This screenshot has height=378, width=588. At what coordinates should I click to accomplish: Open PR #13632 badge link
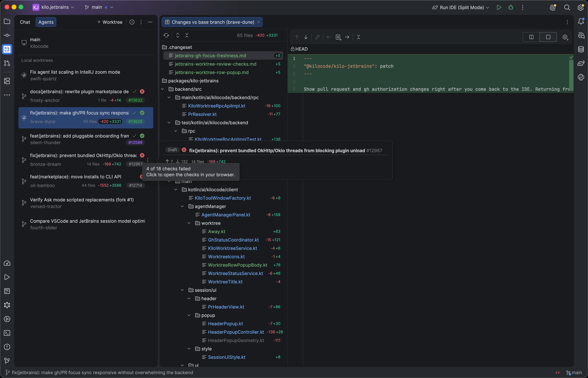(x=135, y=100)
